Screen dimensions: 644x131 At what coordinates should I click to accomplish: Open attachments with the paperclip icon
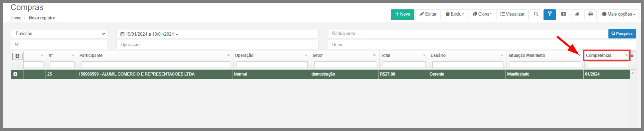pyautogui.click(x=577, y=14)
